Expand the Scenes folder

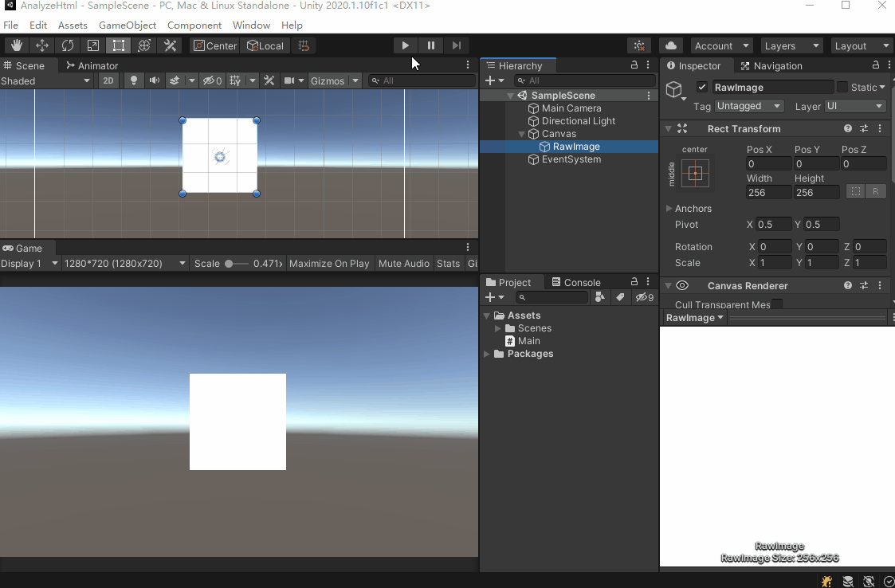[498, 328]
